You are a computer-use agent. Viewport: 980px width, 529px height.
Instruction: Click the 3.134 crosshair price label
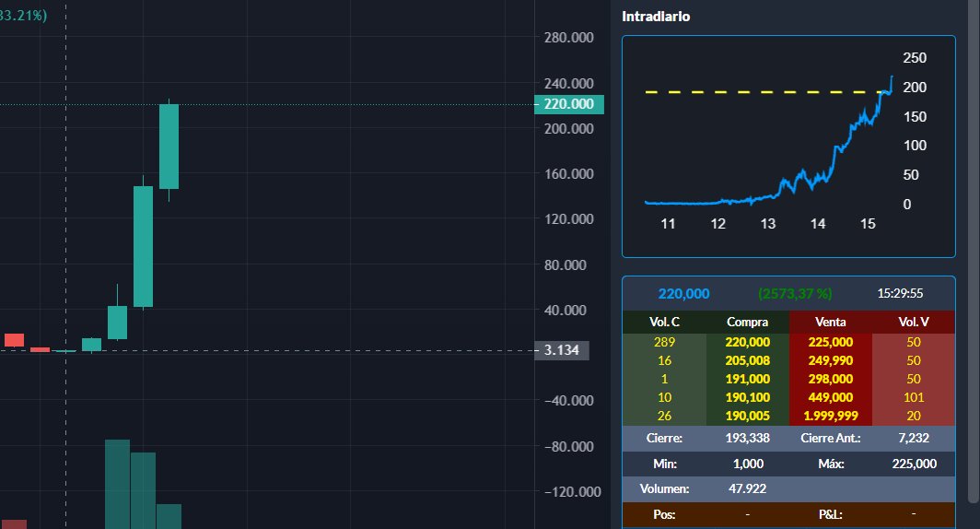[561, 350]
